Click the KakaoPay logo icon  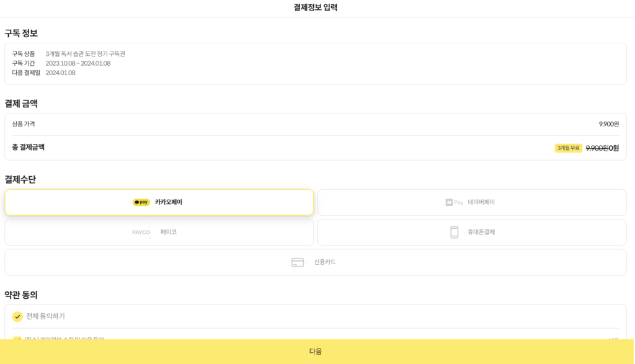click(141, 202)
